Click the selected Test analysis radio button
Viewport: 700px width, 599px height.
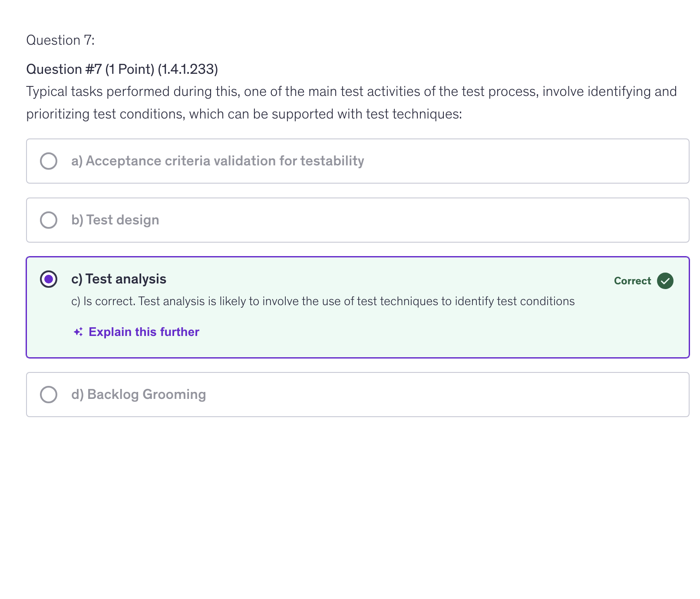click(49, 279)
